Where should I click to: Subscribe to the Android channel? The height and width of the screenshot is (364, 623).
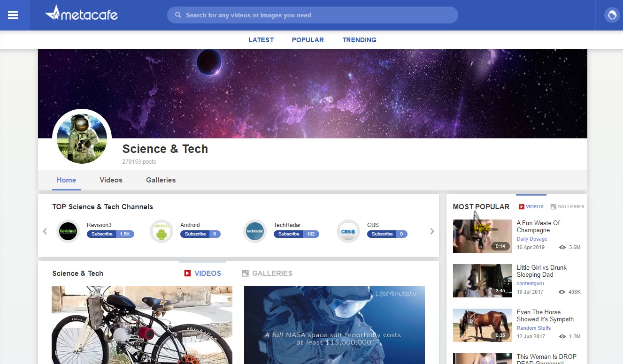[195, 234]
